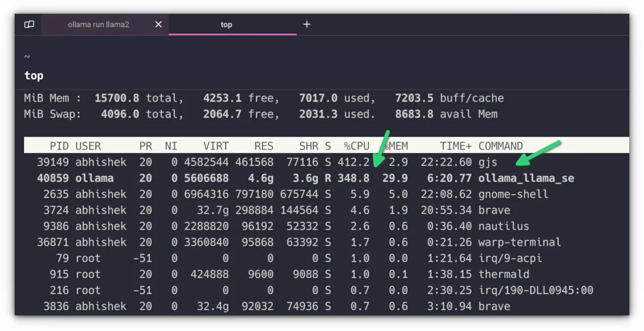
Task: Click the 'MiB Swap:' label
Action: pyautogui.click(x=53, y=114)
